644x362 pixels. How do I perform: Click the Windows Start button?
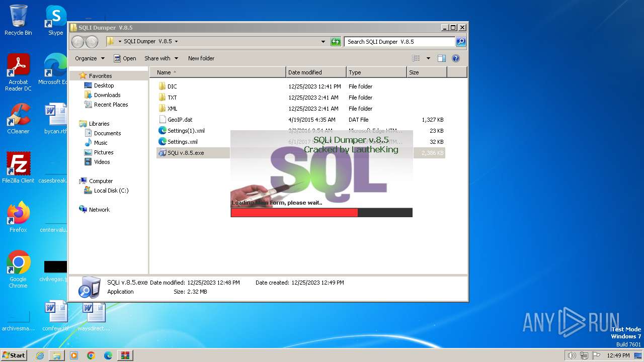[14, 355]
